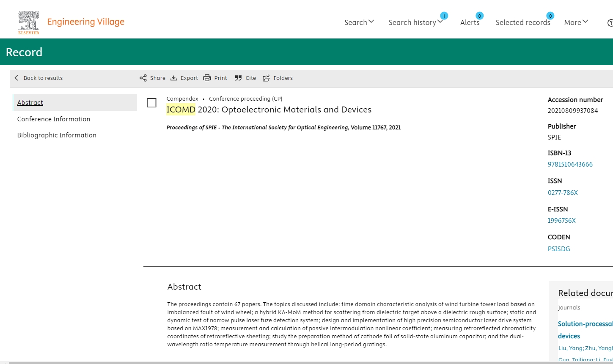Click the Compendex database label
The image size is (613, 364).
182,99
